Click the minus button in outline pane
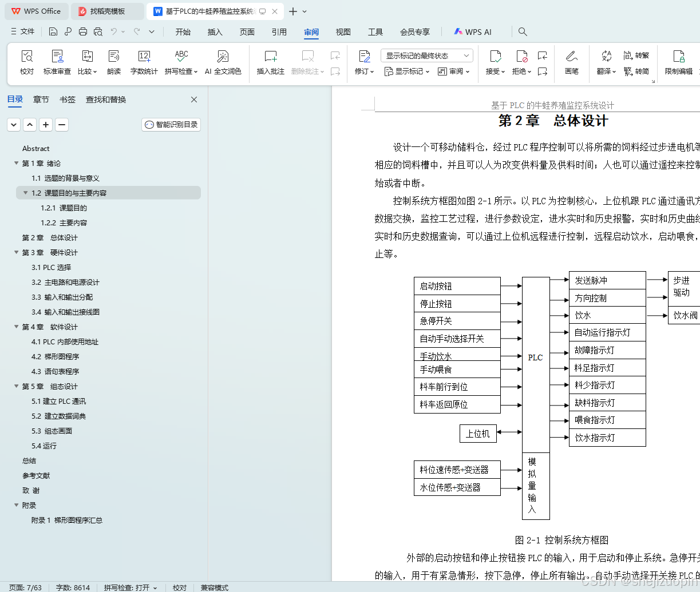This screenshot has width=700, height=592. 62,124
